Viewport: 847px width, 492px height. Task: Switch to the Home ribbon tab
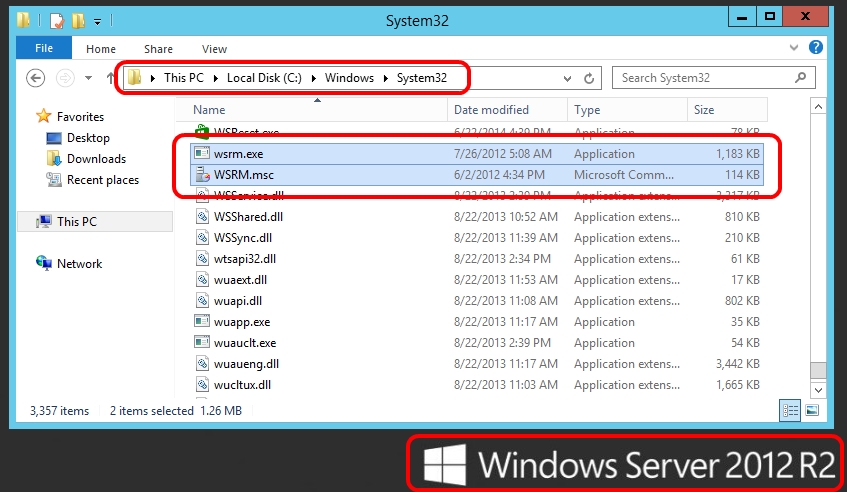coord(100,49)
